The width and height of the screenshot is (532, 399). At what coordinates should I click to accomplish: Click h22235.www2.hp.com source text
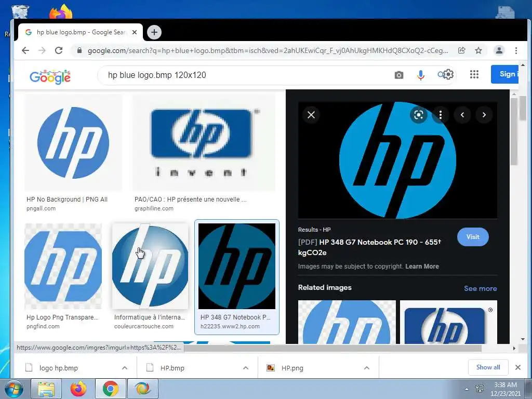click(230, 326)
